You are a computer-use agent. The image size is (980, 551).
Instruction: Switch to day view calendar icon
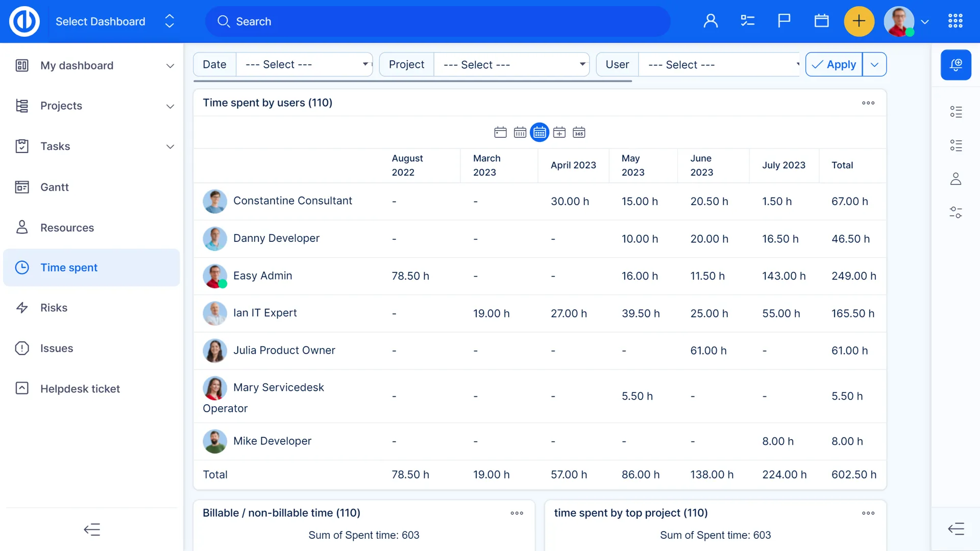pos(500,133)
